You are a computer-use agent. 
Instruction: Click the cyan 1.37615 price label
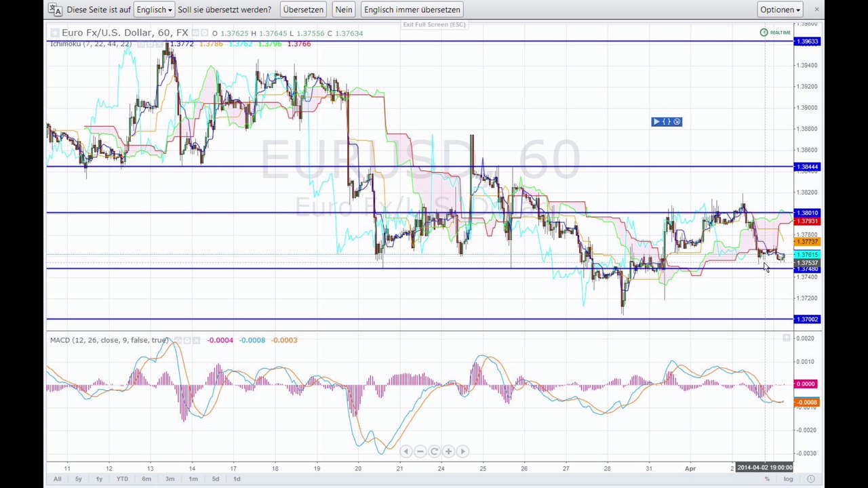tap(807, 255)
